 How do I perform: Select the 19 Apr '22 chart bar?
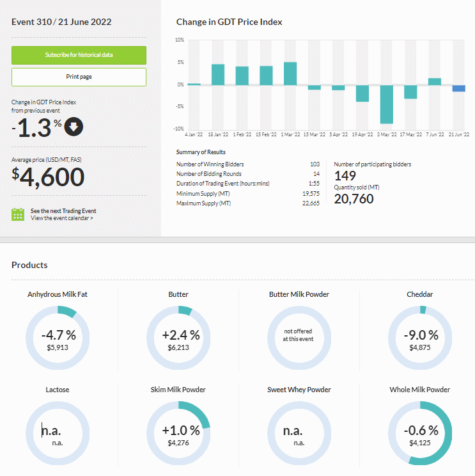click(x=362, y=93)
